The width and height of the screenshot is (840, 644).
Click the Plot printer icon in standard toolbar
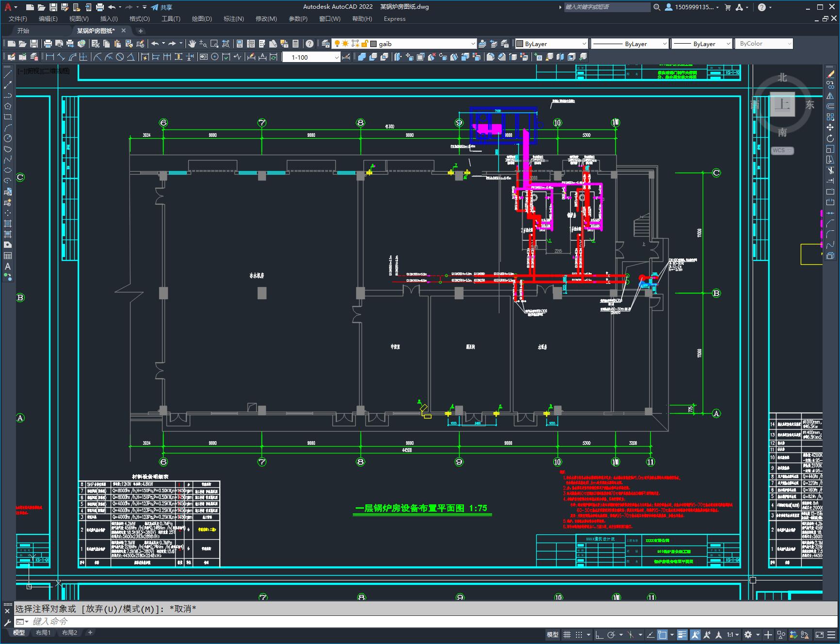(48, 44)
